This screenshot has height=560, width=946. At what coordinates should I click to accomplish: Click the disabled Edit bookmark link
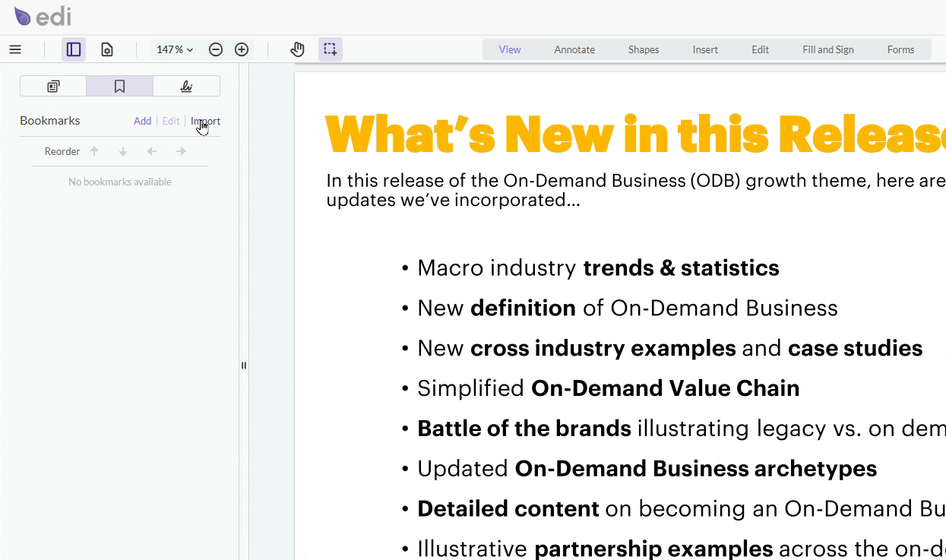click(171, 121)
